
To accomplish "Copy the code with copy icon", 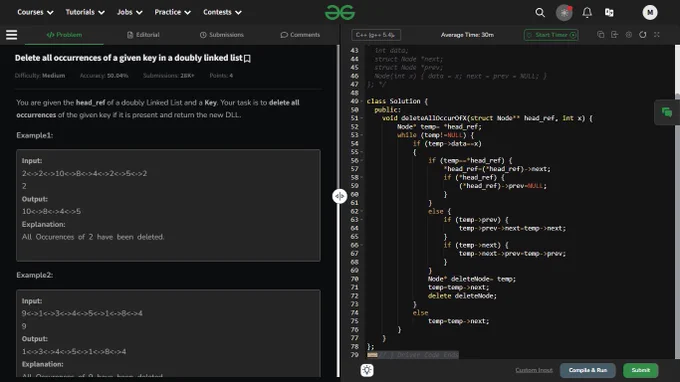I will point(601,35).
